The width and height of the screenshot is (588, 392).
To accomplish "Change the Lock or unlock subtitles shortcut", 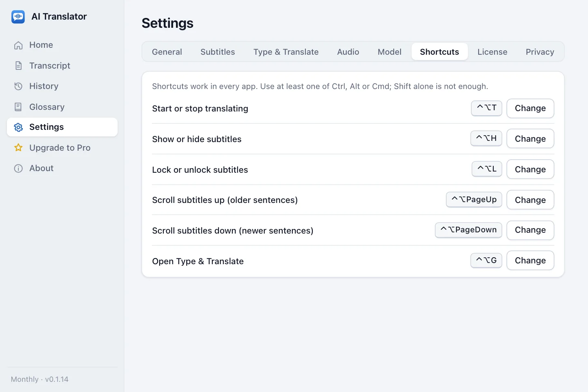I will click(530, 169).
